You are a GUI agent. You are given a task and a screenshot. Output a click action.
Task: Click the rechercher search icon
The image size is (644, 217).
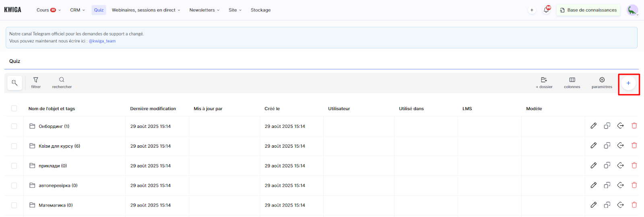point(62,82)
